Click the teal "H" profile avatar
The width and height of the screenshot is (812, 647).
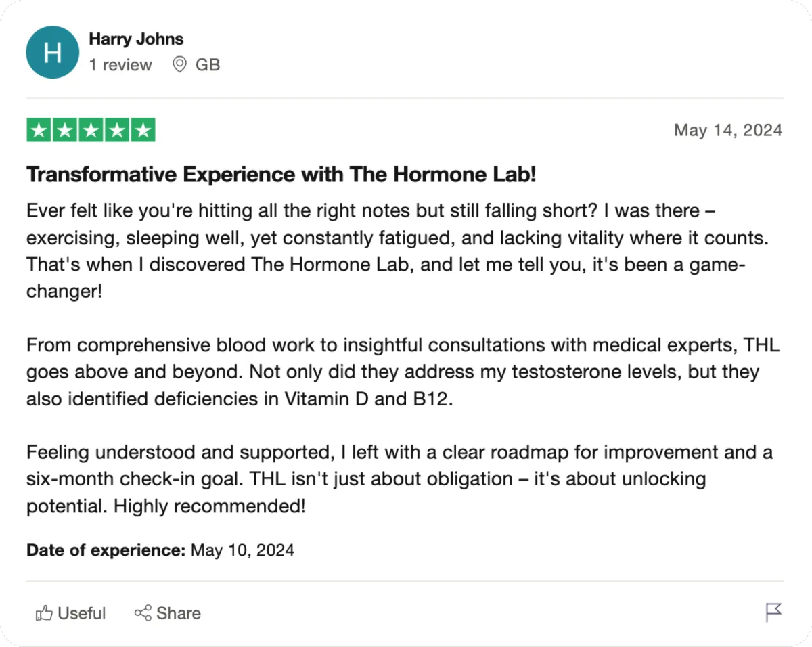tap(52, 52)
